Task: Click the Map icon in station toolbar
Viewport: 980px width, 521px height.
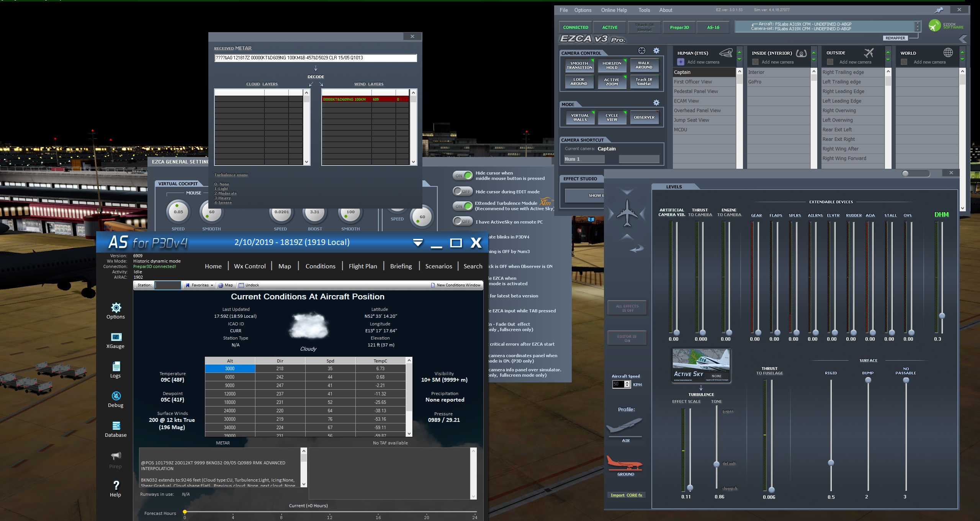Action: coord(221,285)
